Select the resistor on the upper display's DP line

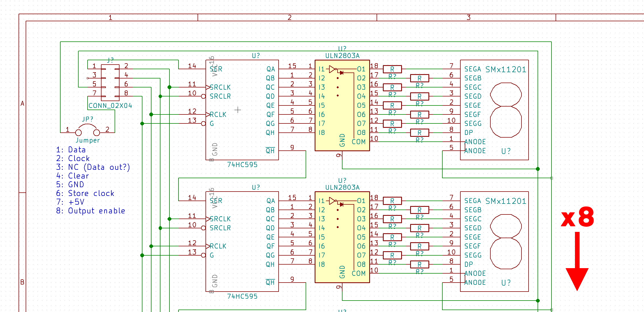coord(419,132)
